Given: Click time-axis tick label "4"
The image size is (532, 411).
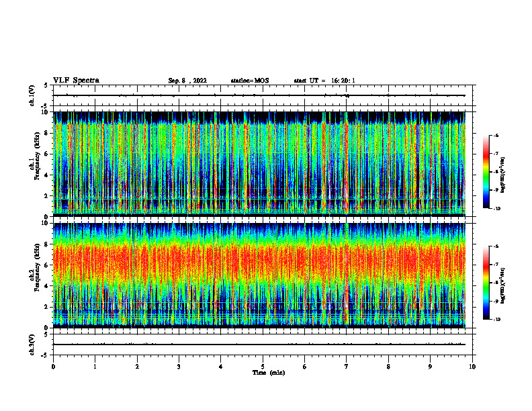Looking at the screenshot, I should [221, 367].
